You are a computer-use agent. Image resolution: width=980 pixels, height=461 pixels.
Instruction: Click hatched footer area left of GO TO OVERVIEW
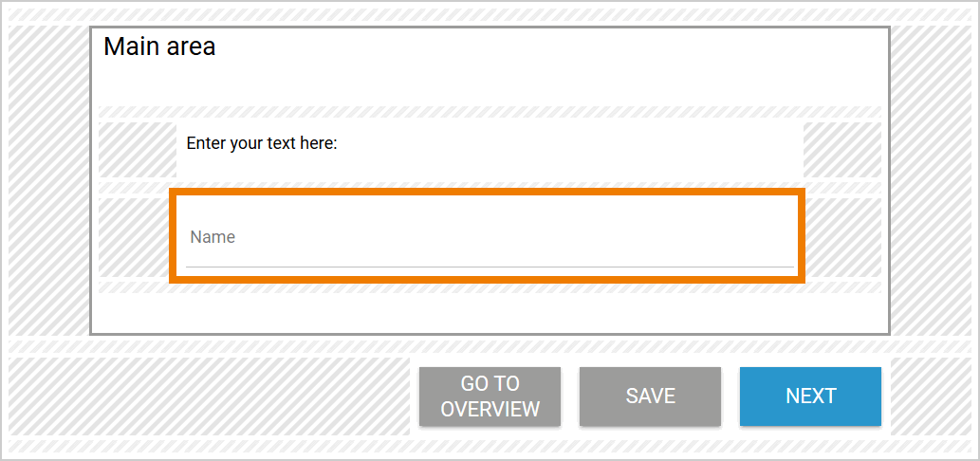[x=209, y=396]
